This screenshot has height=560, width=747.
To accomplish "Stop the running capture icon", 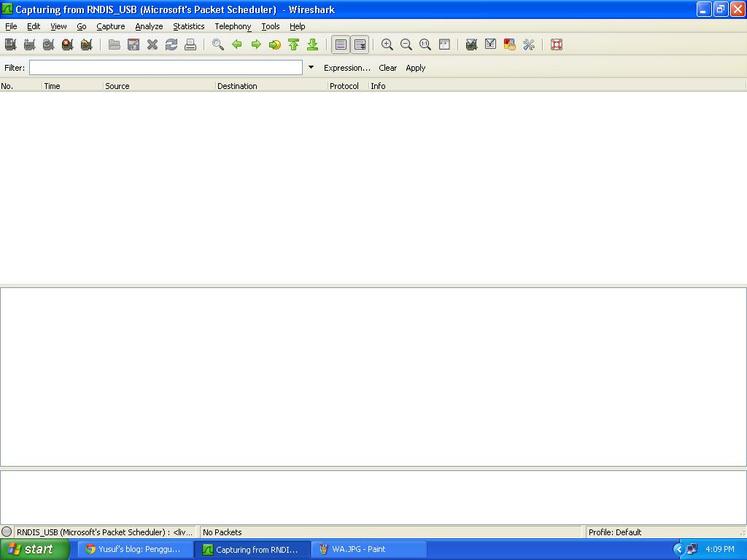I will coord(68,44).
